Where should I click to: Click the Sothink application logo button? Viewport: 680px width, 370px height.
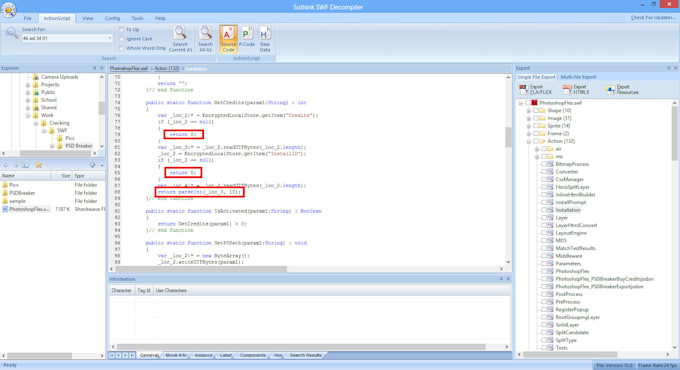[9, 10]
